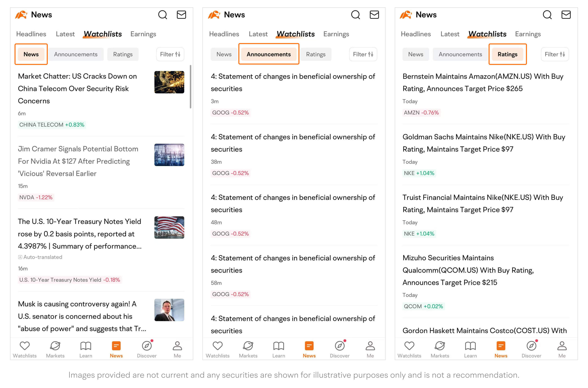Select News filter chip in middle screen
The image size is (588, 388).
click(224, 54)
